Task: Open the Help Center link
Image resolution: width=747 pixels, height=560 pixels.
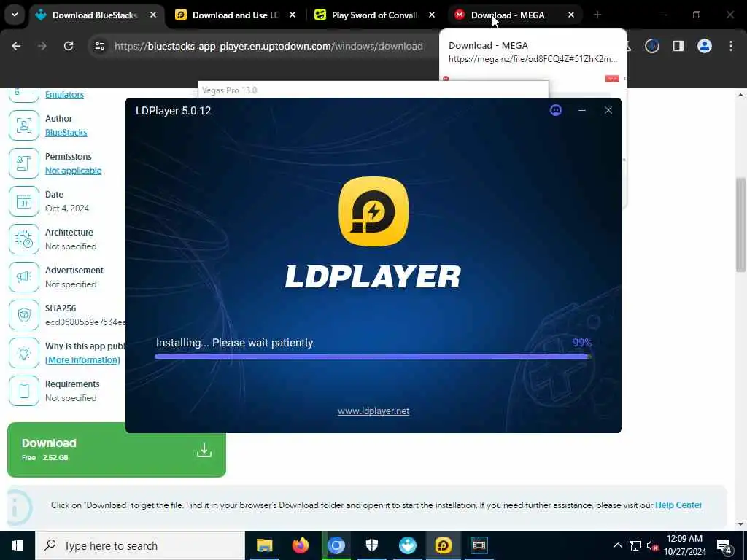Action: [678, 505]
